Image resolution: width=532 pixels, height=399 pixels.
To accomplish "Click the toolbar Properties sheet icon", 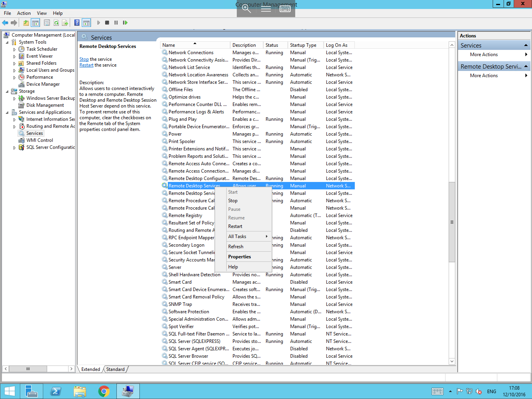I will 47,23.
